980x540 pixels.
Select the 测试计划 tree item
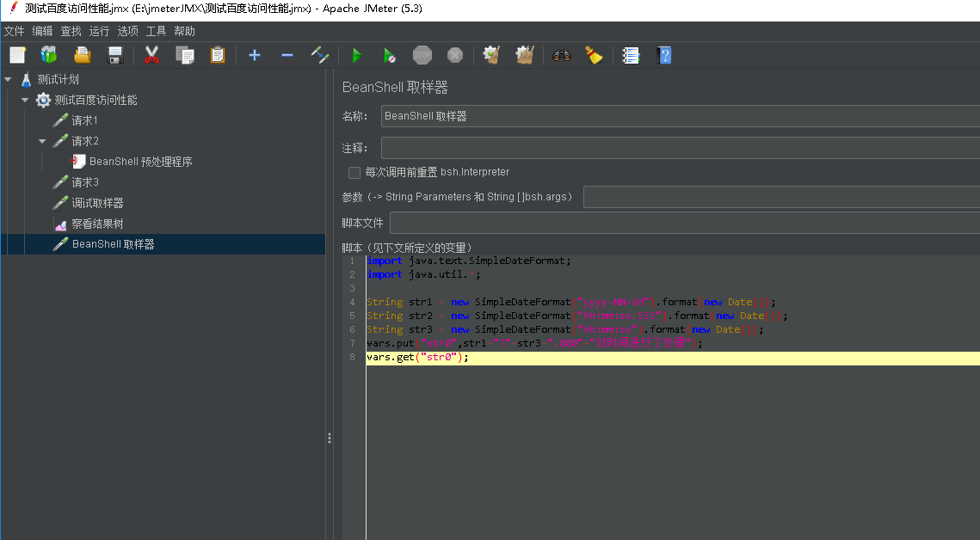[x=58, y=79]
